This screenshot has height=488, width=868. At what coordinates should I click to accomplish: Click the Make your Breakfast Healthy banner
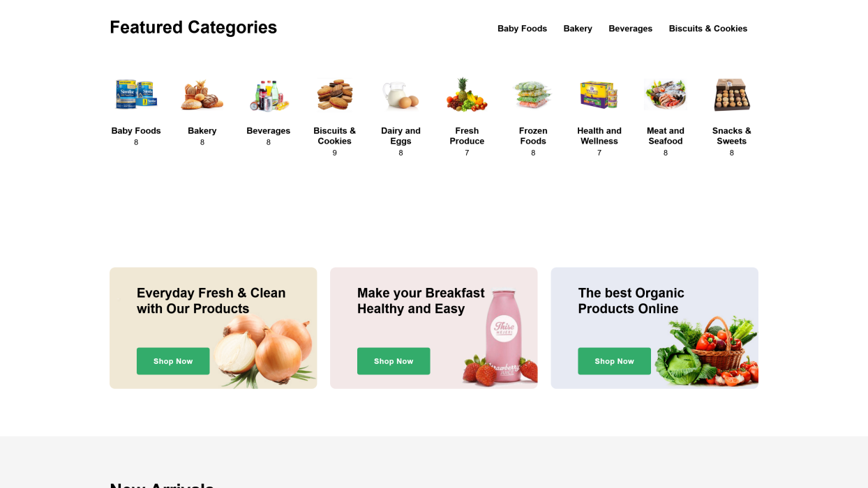(x=433, y=328)
